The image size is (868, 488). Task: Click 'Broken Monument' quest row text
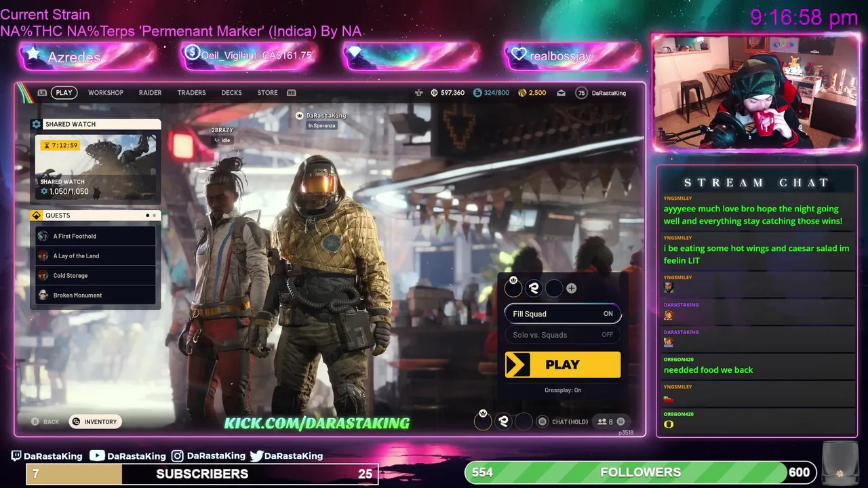(x=78, y=295)
